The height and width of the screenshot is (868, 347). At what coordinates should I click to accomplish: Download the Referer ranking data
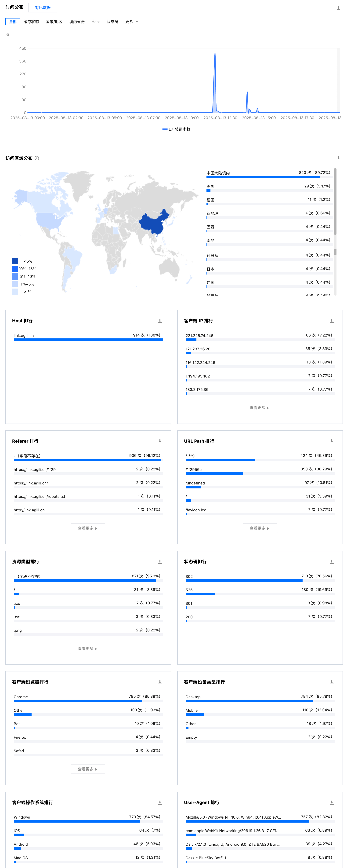click(160, 441)
